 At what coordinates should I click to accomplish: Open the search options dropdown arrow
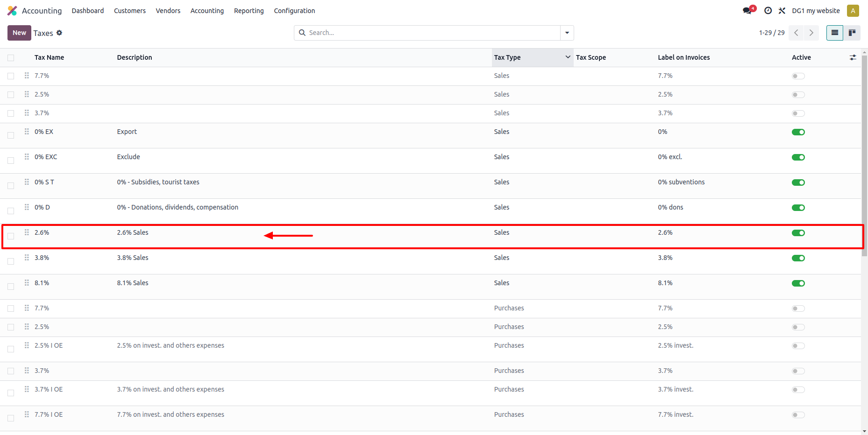click(567, 33)
